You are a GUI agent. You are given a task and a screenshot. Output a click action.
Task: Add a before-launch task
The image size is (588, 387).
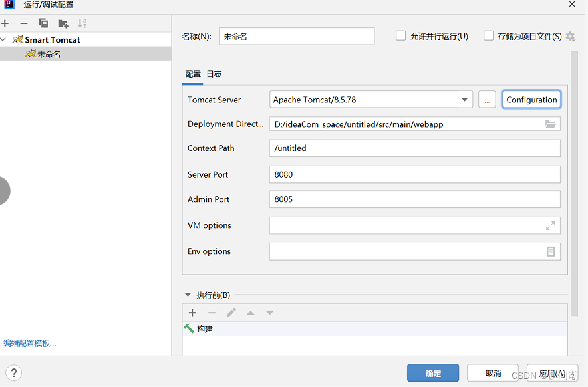(192, 313)
